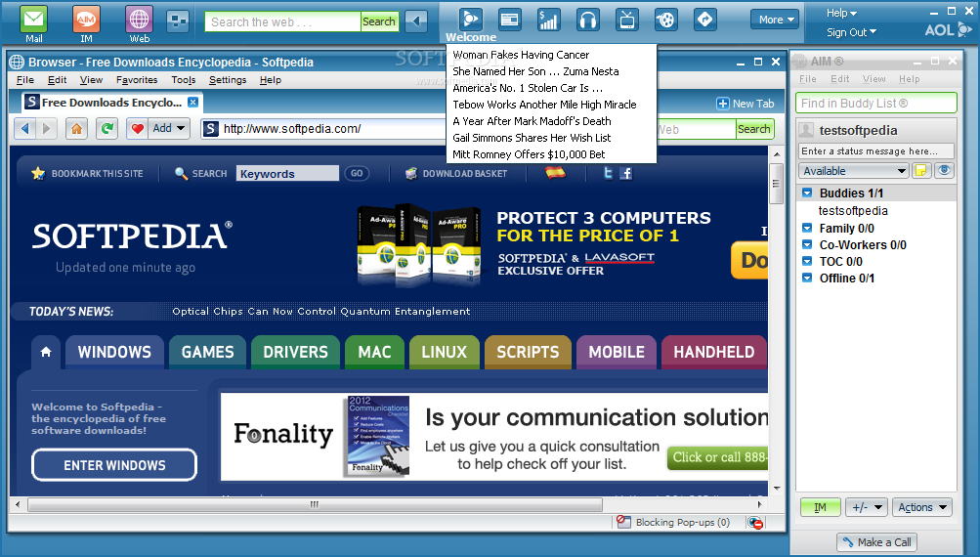Viewport: 980px width, 557px height.
Task: Open the AIM IM icon
Action: tap(86, 20)
